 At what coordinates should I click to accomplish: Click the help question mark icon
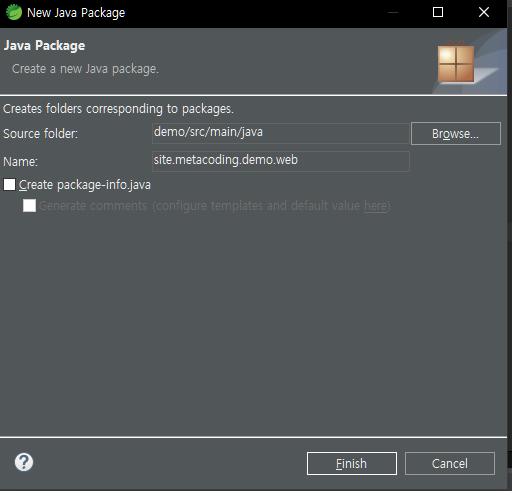pos(24,462)
